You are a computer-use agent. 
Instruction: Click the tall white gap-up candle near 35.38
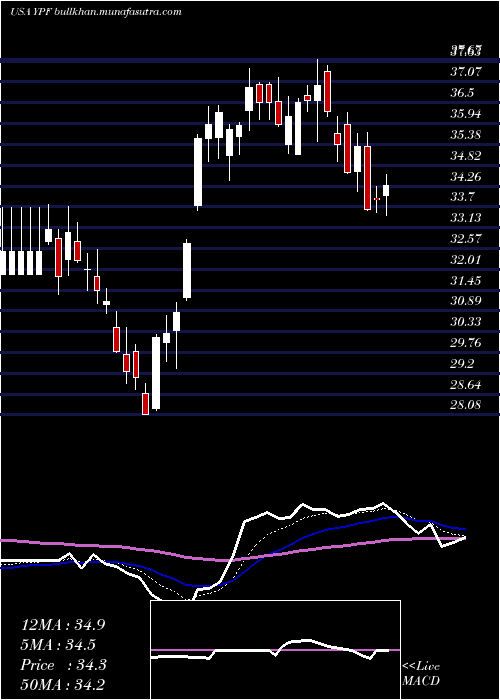click(198, 172)
